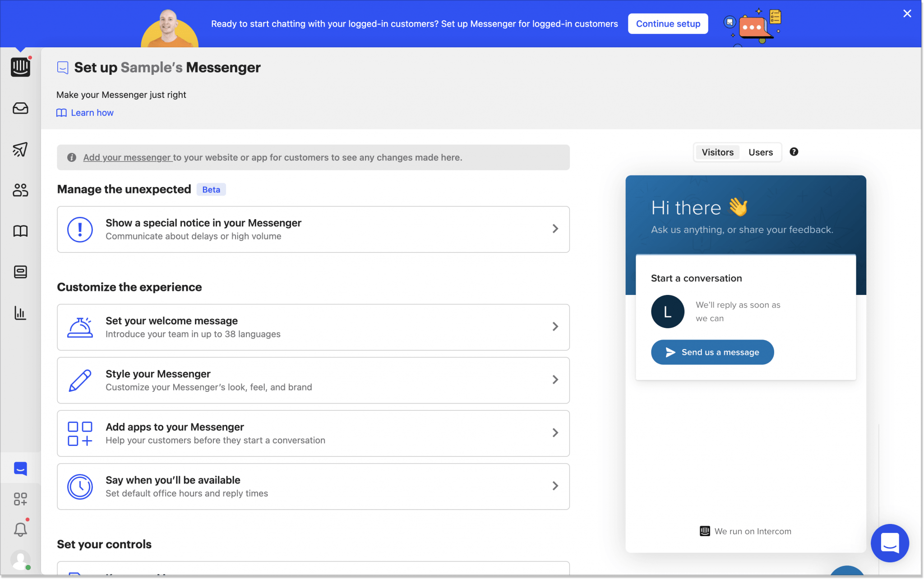Click the Continue setup button
This screenshot has width=924, height=579.
pyautogui.click(x=668, y=23)
